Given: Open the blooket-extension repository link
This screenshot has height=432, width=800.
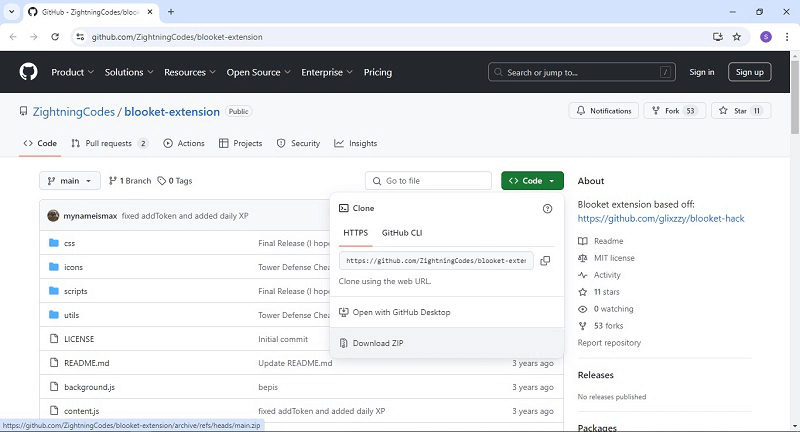Looking at the screenshot, I should click(172, 112).
